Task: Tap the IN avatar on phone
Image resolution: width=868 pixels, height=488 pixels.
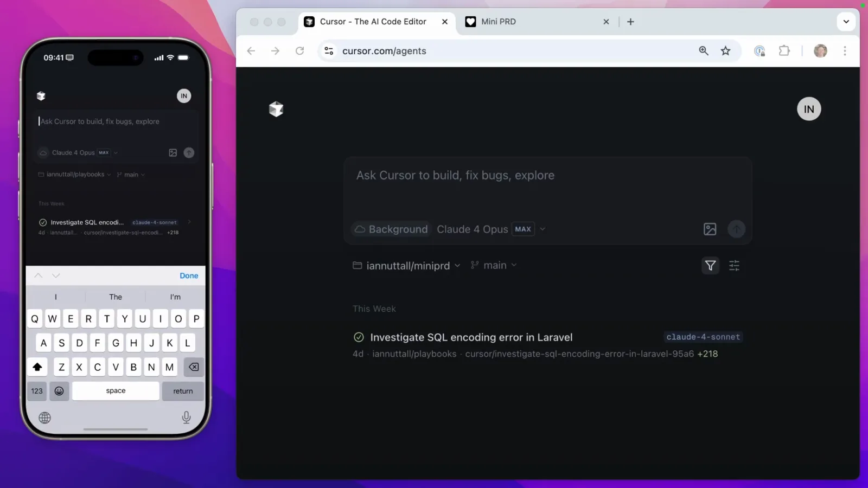Action: point(184,96)
